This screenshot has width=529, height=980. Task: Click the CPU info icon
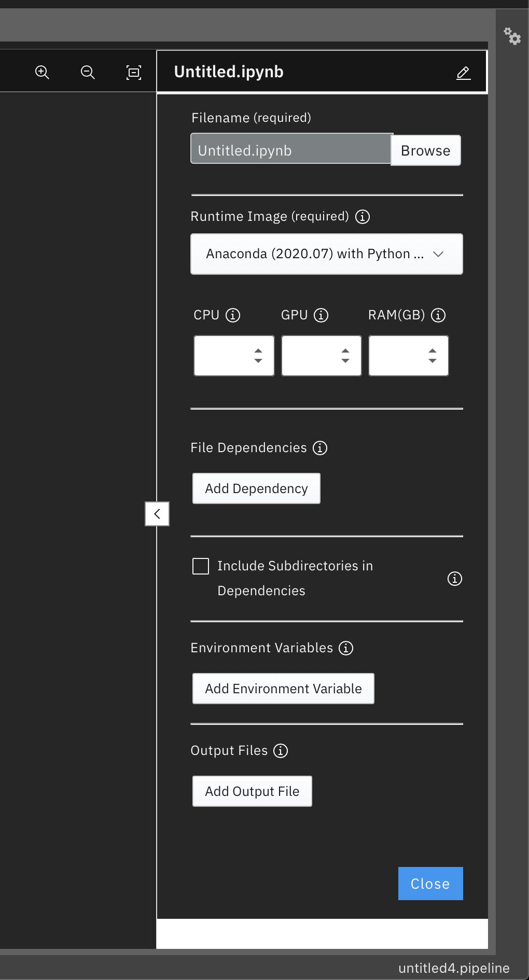pos(234,314)
